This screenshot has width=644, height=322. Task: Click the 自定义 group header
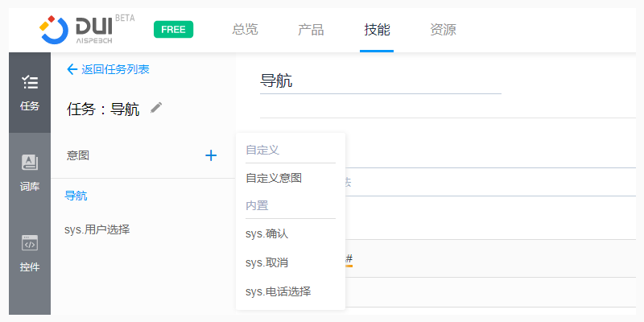(262, 150)
